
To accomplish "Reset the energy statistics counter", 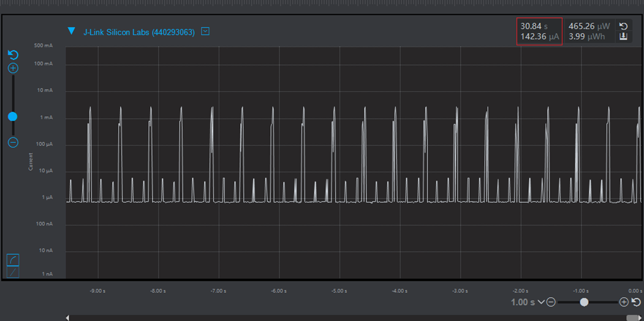I will 623,26.
